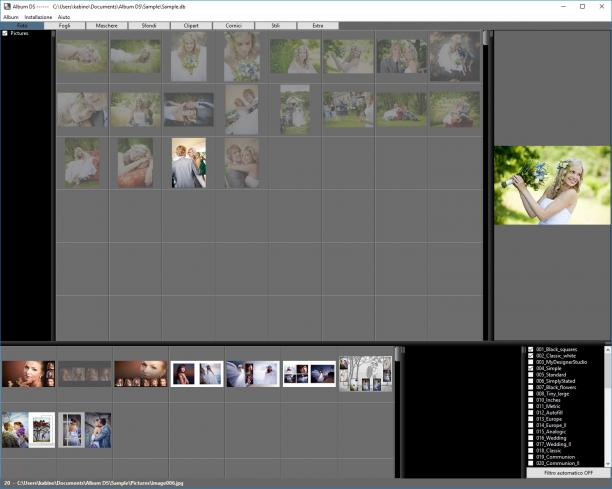This screenshot has width=612, height=489.
Task: Maximize the Album DS window
Action: 582,7
